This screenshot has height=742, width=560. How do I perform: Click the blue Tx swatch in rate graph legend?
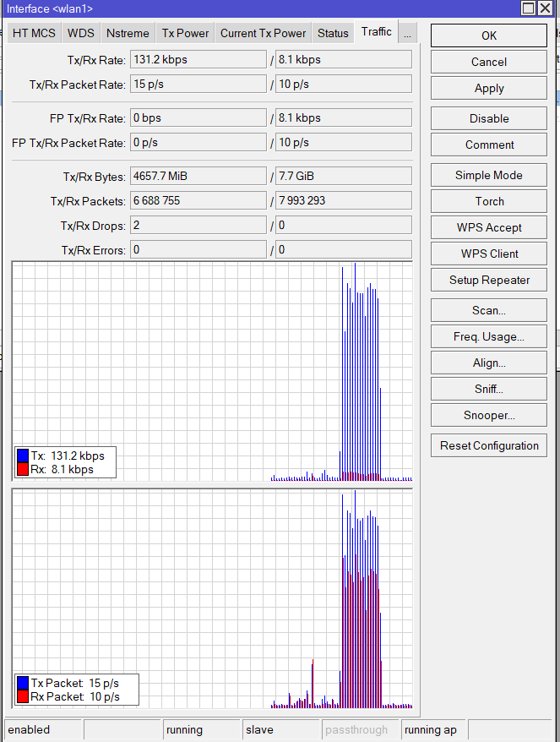coord(23,456)
